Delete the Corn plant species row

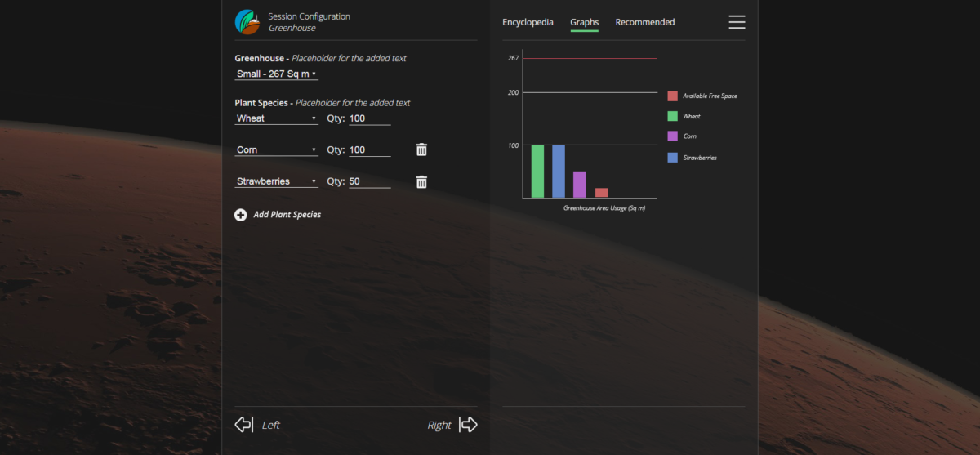click(x=421, y=149)
